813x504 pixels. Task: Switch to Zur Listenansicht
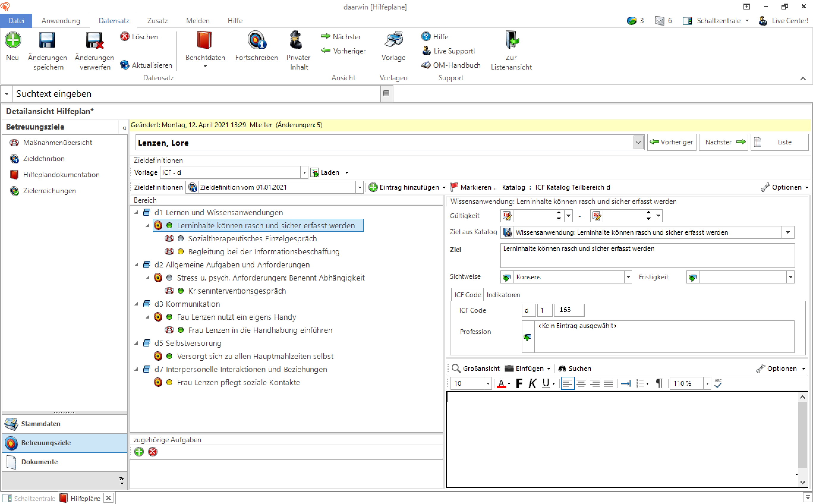click(511, 51)
